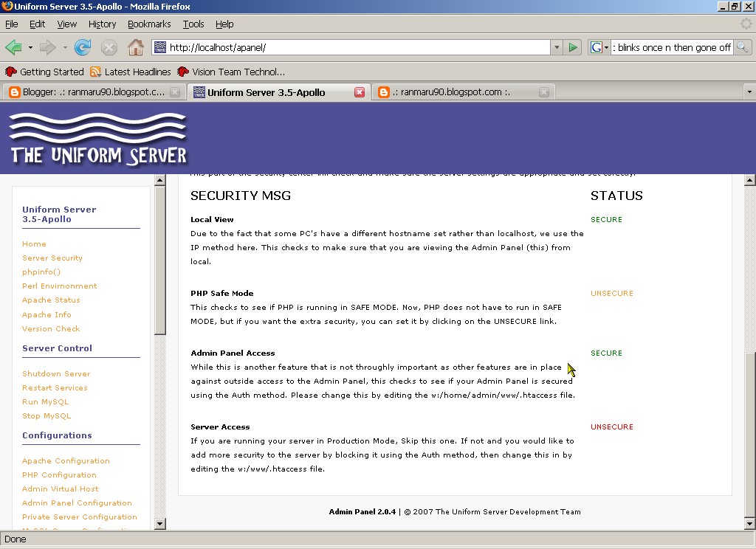Open the View menu
The width and height of the screenshot is (756, 549).
[x=66, y=24]
